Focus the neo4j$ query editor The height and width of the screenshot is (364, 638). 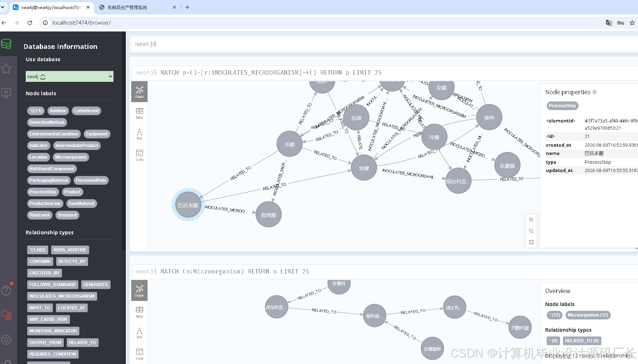click(384, 44)
